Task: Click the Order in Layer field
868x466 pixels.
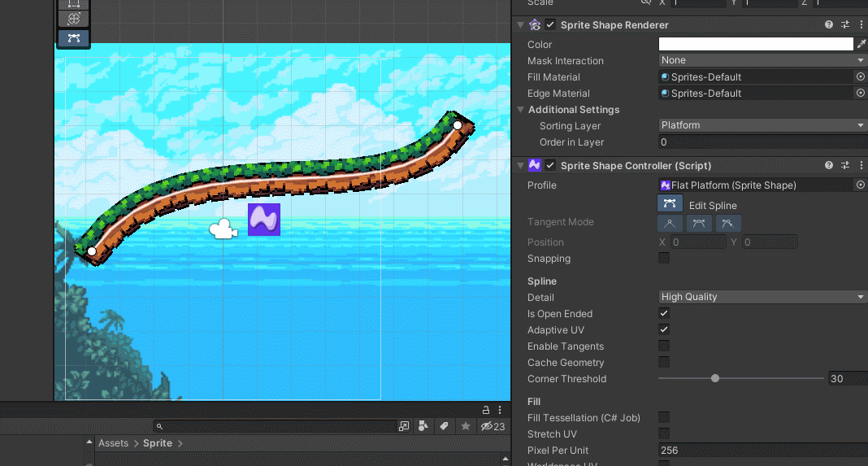Action: (763, 142)
